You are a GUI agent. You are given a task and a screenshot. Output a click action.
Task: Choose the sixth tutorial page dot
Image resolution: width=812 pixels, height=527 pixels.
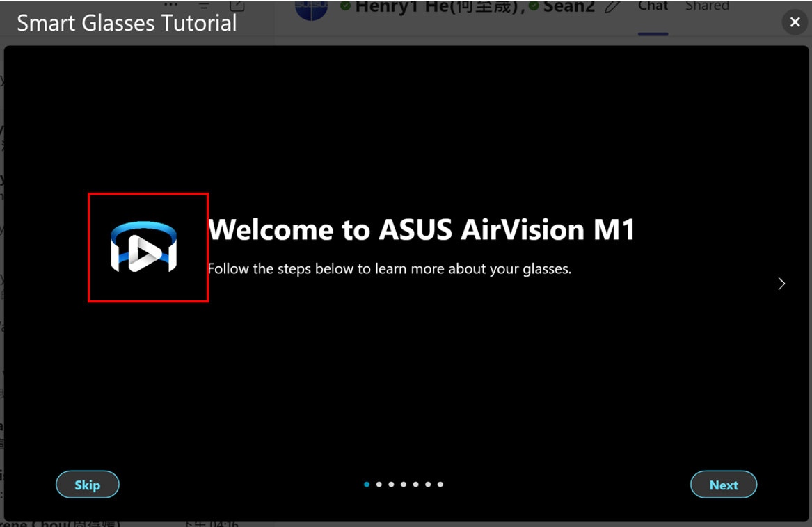coord(429,485)
